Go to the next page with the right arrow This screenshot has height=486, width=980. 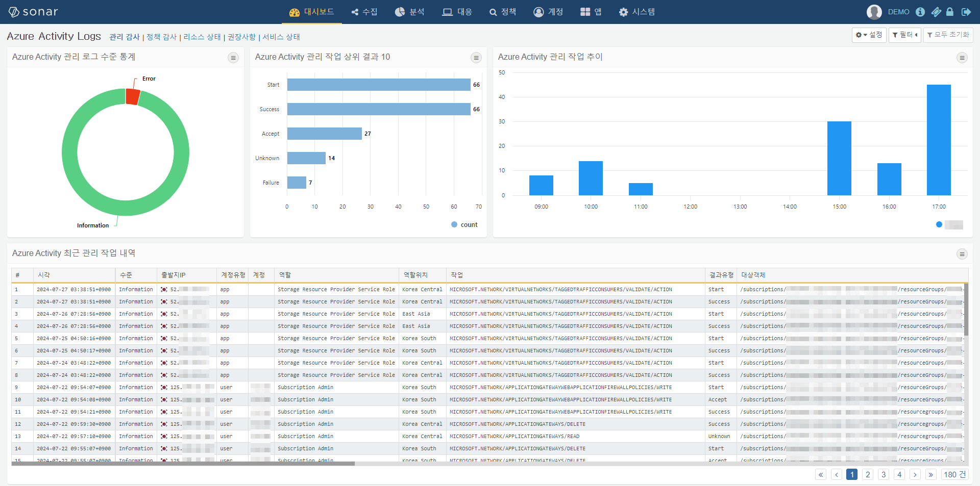(x=915, y=474)
